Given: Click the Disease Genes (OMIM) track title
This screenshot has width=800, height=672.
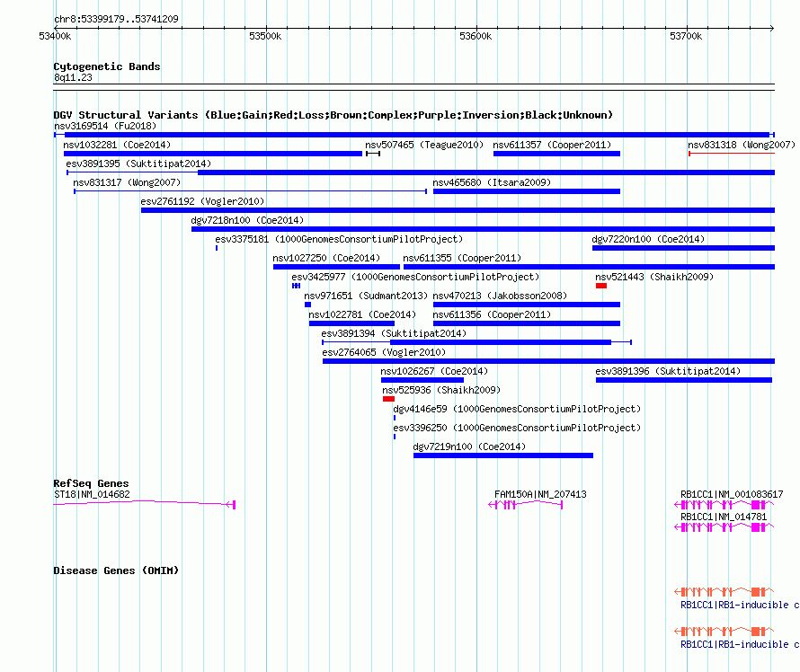Looking at the screenshot, I should point(116,570).
